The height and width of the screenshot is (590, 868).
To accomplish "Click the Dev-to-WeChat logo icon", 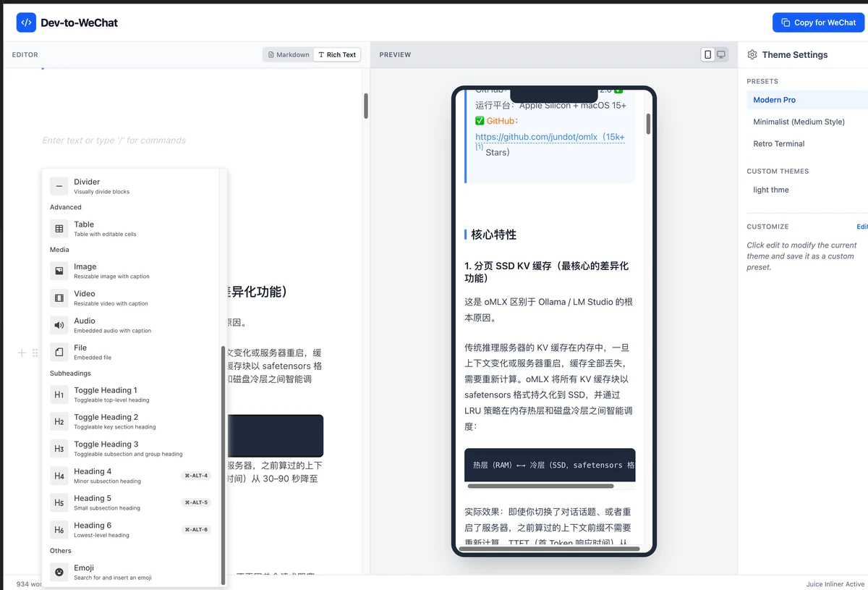I will (26, 22).
